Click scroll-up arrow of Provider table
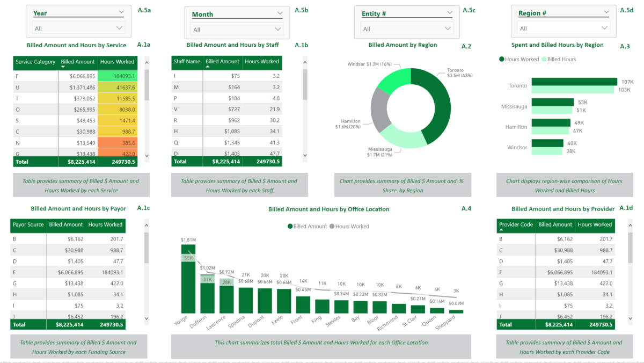The image size is (644, 363). coord(631,226)
